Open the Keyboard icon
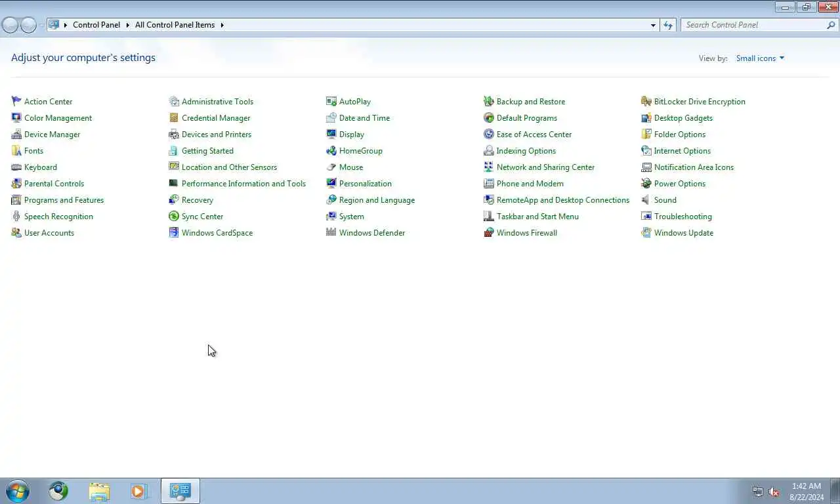840x504 pixels. tap(16, 167)
